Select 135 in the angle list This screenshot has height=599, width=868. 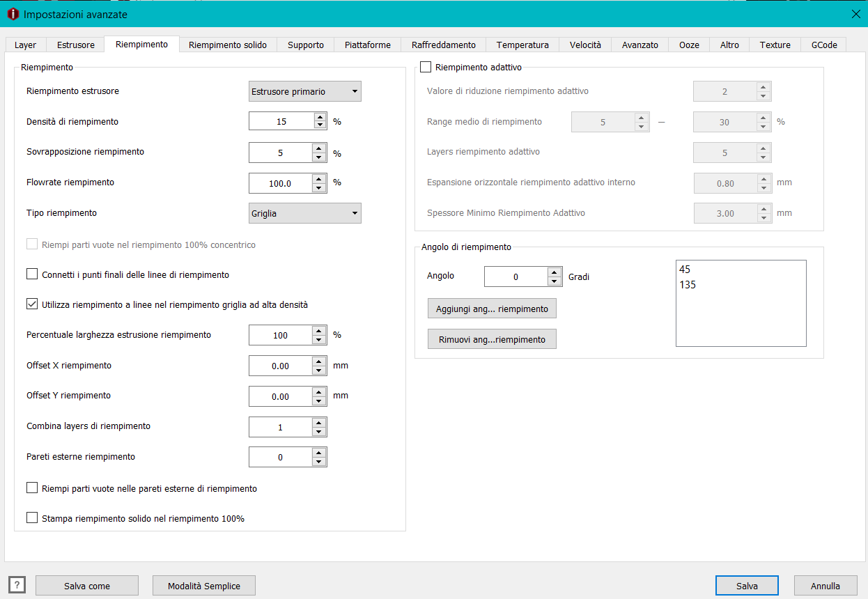pyautogui.click(x=688, y=285)
